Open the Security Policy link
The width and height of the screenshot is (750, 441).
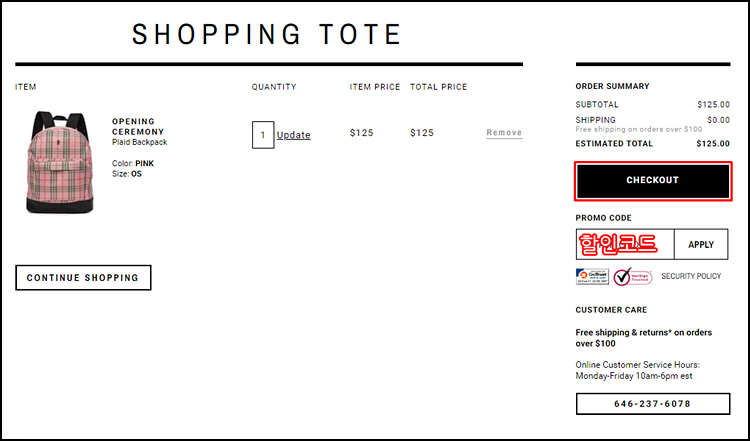click(691, 276)
